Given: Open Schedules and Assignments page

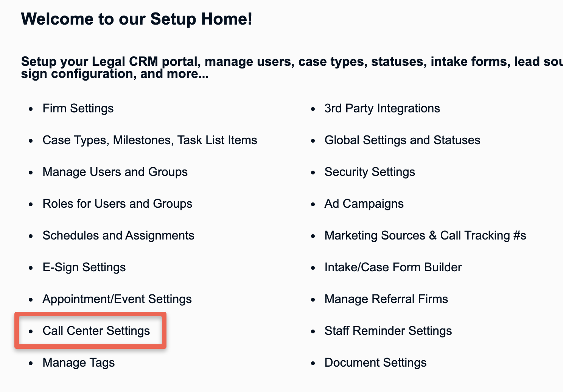Looking at the screenshot, I should (x=118, y=236).
